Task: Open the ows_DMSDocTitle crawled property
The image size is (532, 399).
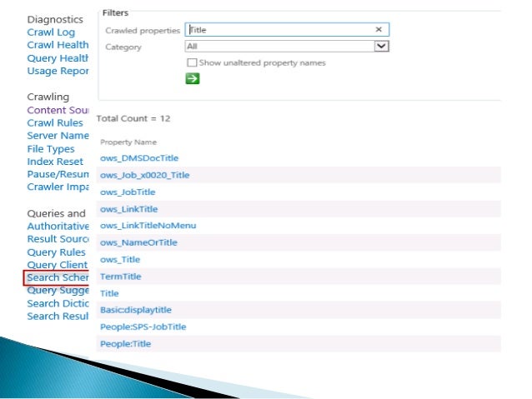Action: (139, 158)
